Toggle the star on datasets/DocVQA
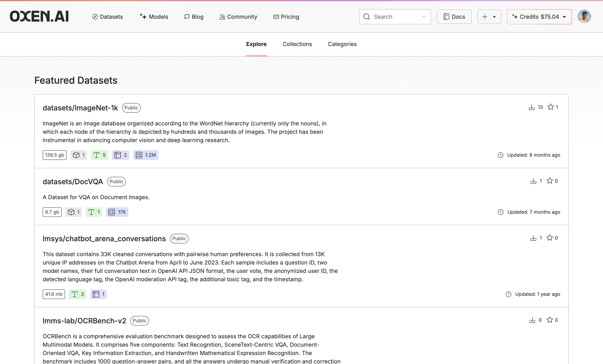Image resolution: width=603 pixels, height=364 pixels. (x=550, y=181)
